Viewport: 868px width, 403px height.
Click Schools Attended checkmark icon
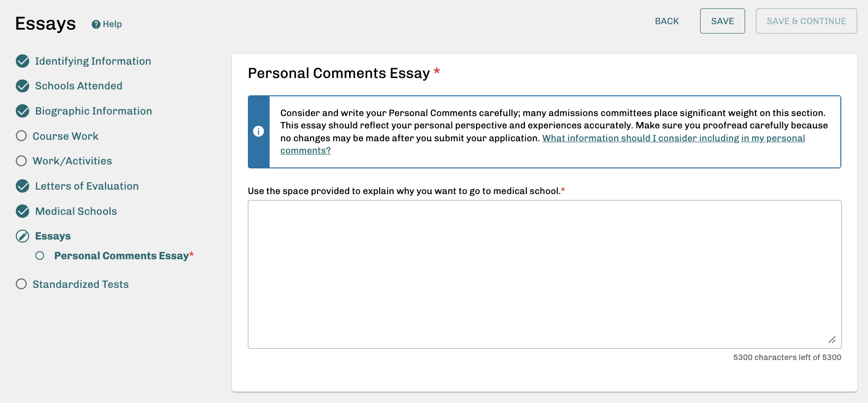[x=23, y=86]
